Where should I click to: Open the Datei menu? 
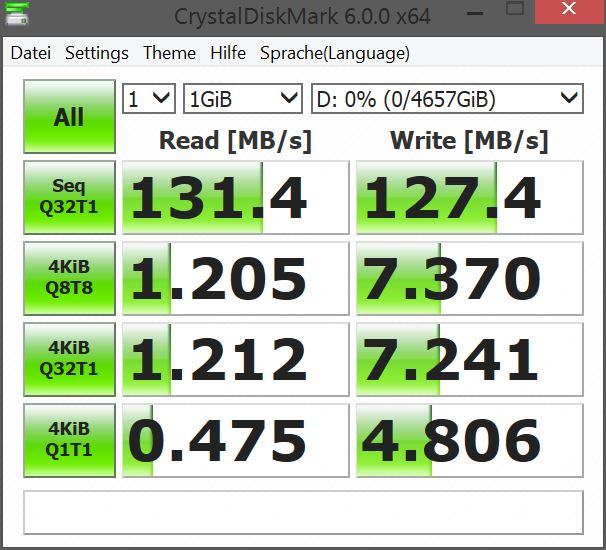coord(31,53)
